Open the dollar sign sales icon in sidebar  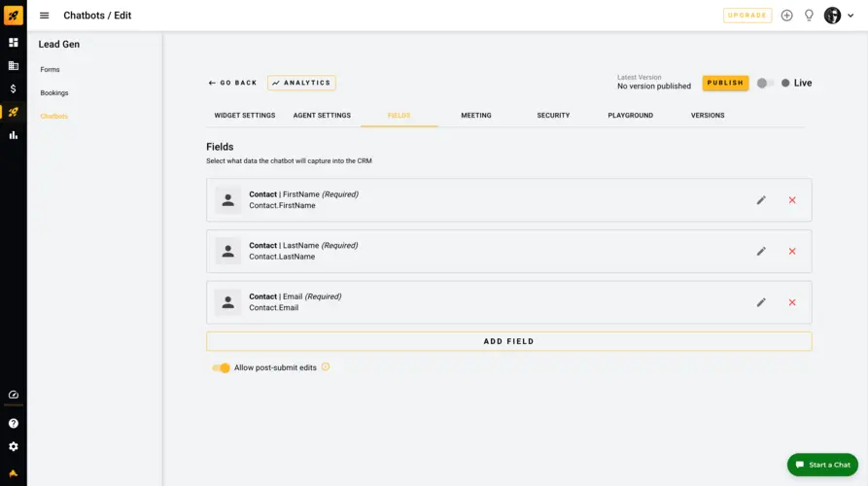[x=14, y=88]
